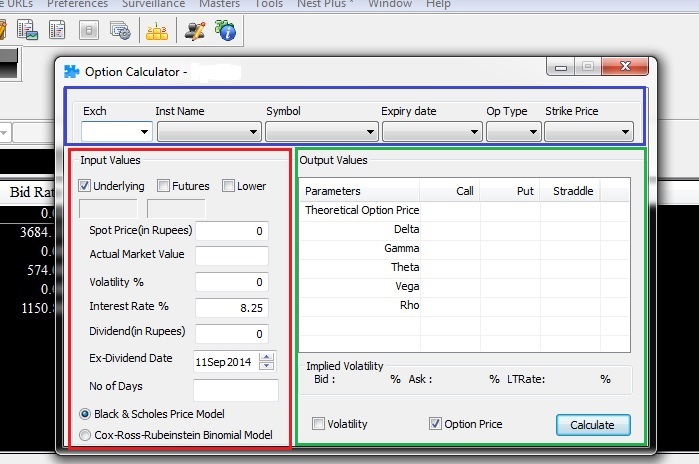
Task: Click the Call column header
Action: click(450, 191)
